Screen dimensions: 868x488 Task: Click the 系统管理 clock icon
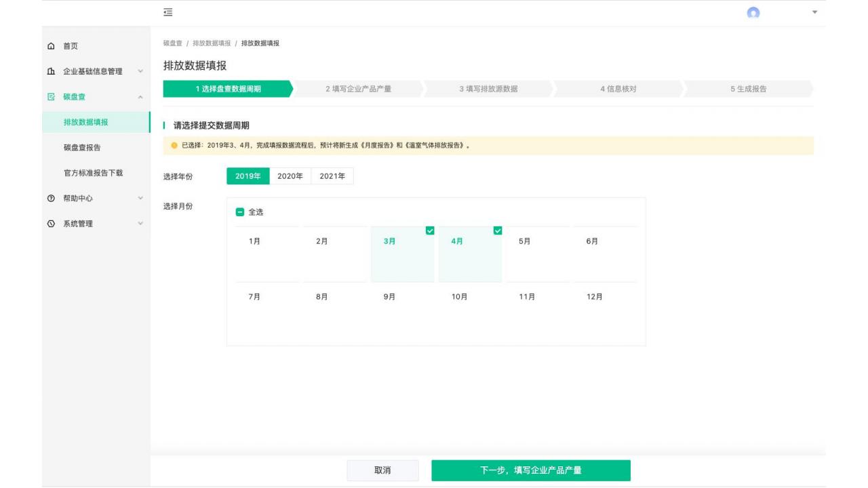tap(53, 224)
